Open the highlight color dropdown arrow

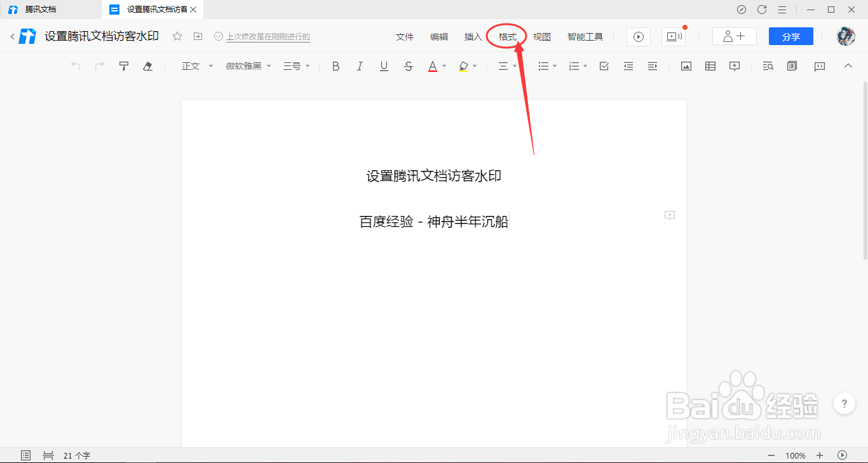pos(475,66)
